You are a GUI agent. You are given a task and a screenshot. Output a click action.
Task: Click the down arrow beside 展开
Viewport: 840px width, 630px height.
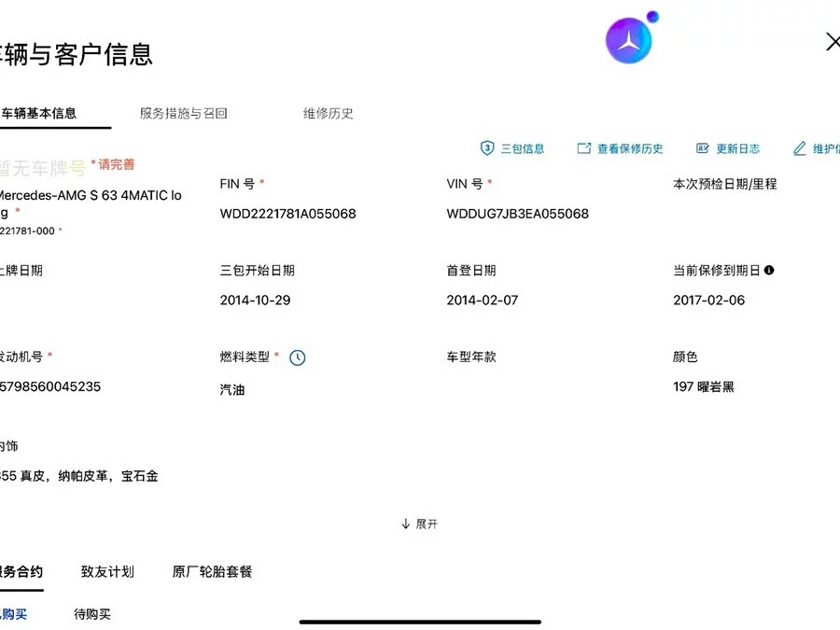pos(406,524)
